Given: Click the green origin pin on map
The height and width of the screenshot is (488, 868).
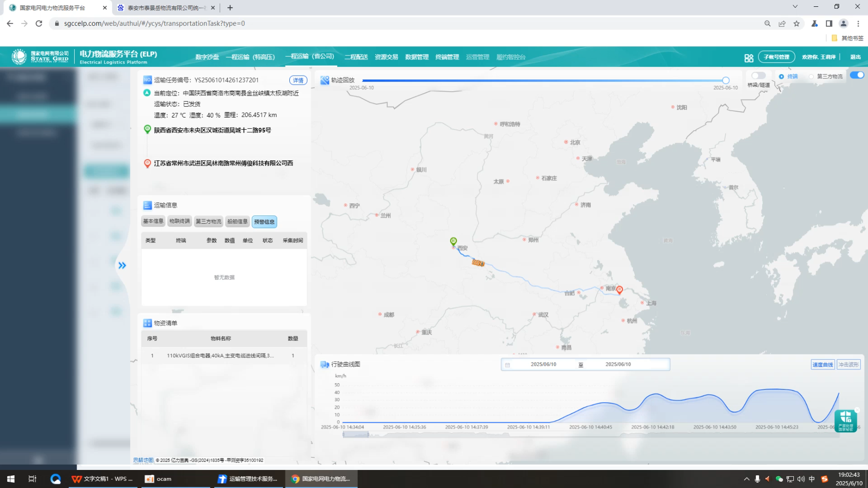Looking at the screenshot, I should pos(453,241).
